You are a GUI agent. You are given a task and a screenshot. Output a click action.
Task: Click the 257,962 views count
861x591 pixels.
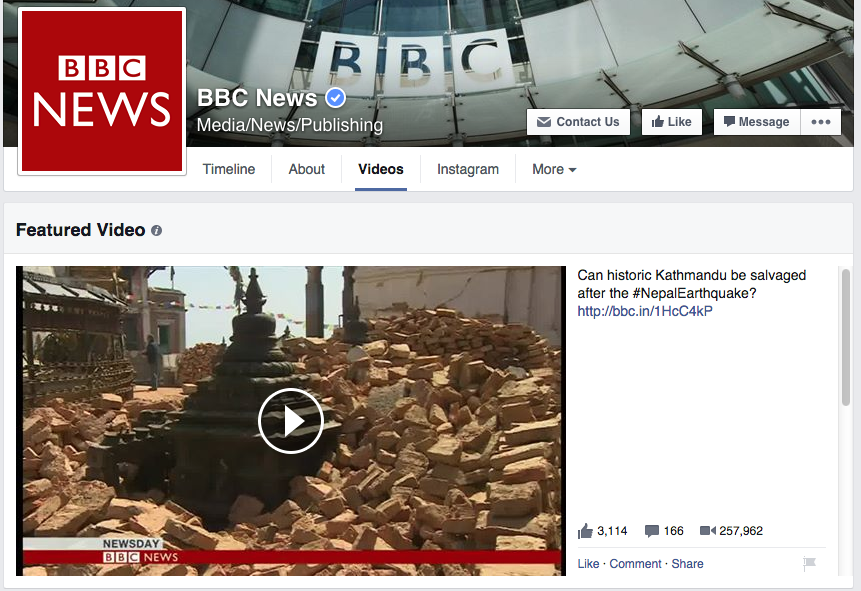[741, 531]
